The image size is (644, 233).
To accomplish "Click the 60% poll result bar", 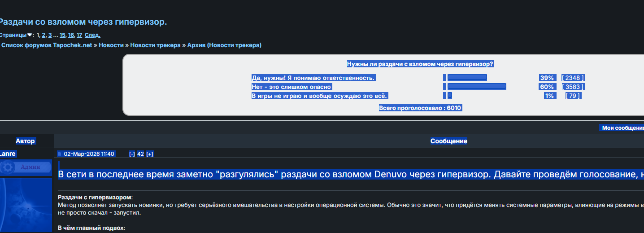I will pyautogui.click(x=477, y=87).
